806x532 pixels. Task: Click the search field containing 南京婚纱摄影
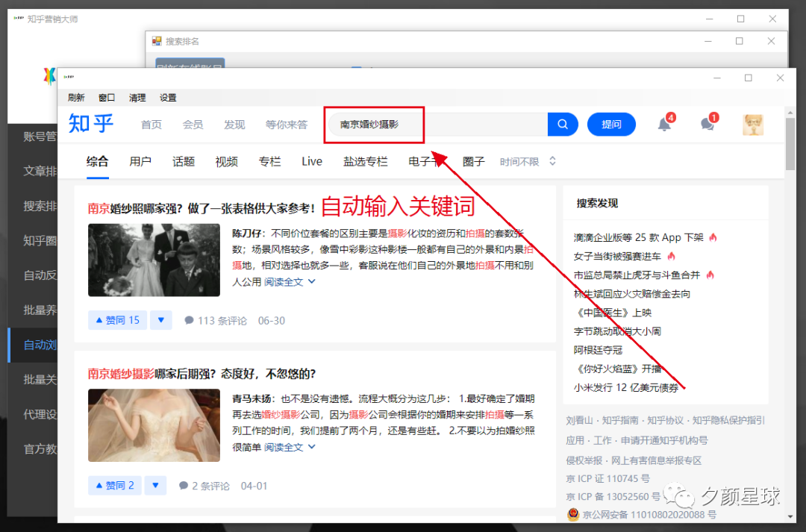coord(438,125)
